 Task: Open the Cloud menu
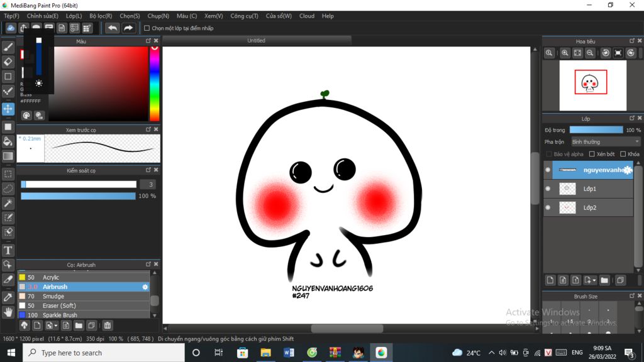[x=307, y=16]
